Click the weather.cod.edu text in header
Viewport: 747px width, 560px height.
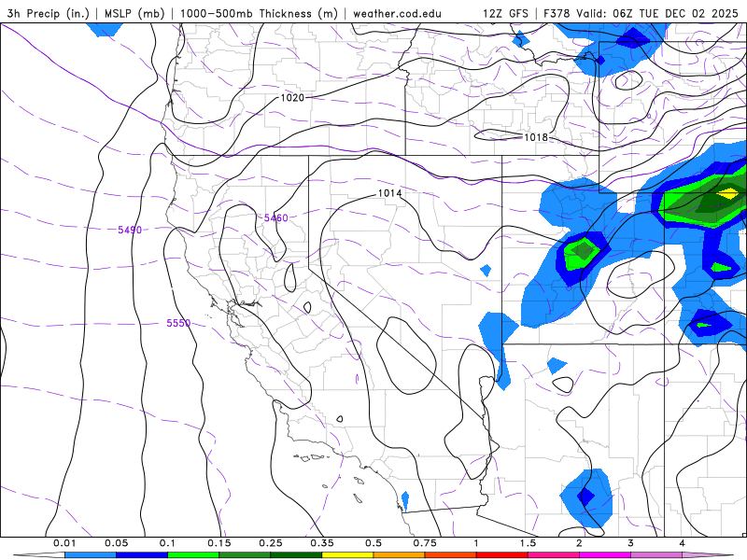[398, 13]
